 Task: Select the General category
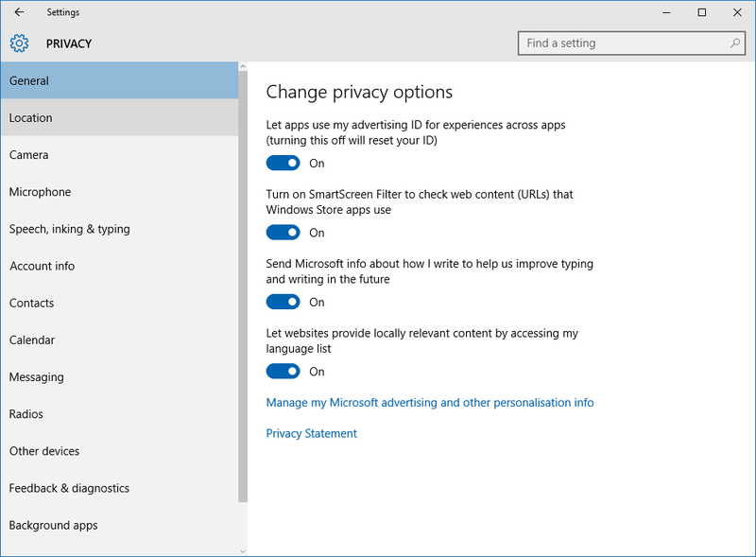[120, 80]
